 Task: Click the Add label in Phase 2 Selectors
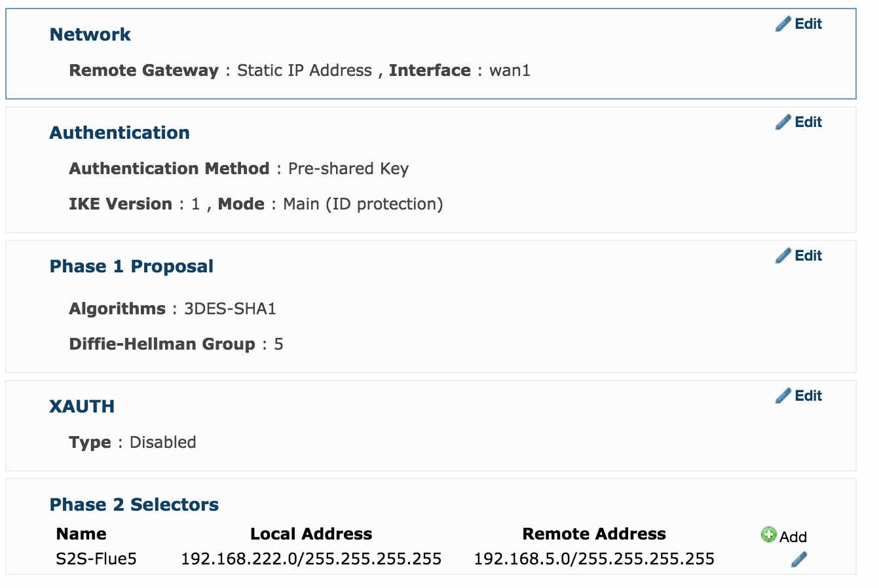pos(793,537)
